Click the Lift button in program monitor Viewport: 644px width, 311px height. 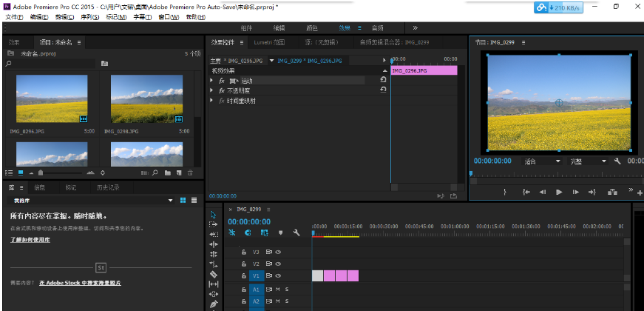(613, 192)
